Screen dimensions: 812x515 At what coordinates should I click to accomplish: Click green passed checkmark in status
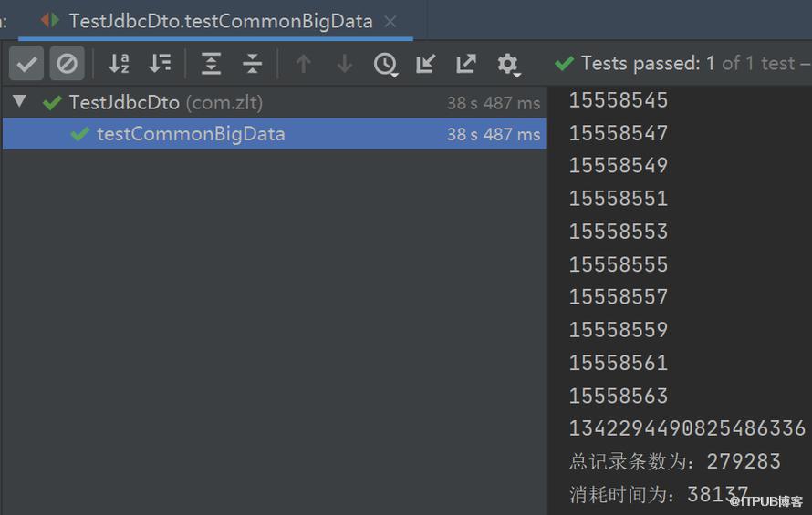(x=564, y=64)
